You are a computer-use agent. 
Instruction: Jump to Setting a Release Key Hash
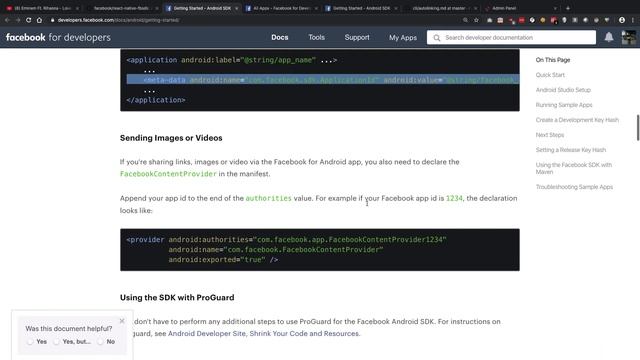click(x=571, y=150)
